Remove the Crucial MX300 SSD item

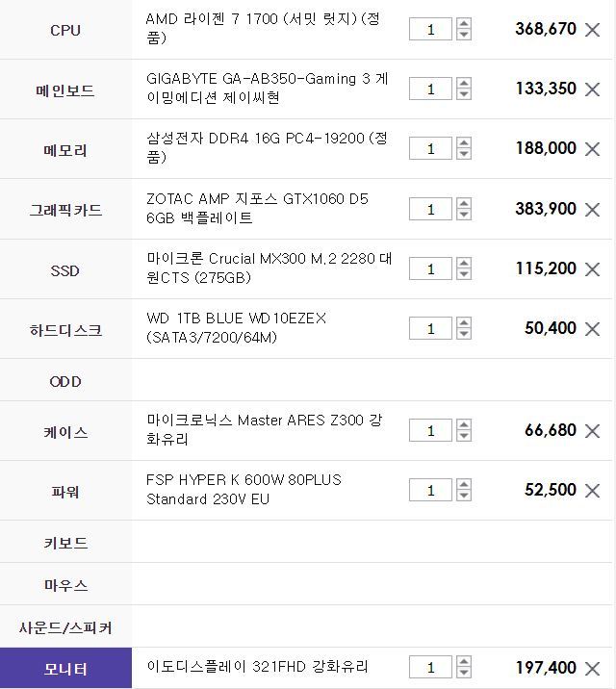pyautogui.click(x=592, y=269)
